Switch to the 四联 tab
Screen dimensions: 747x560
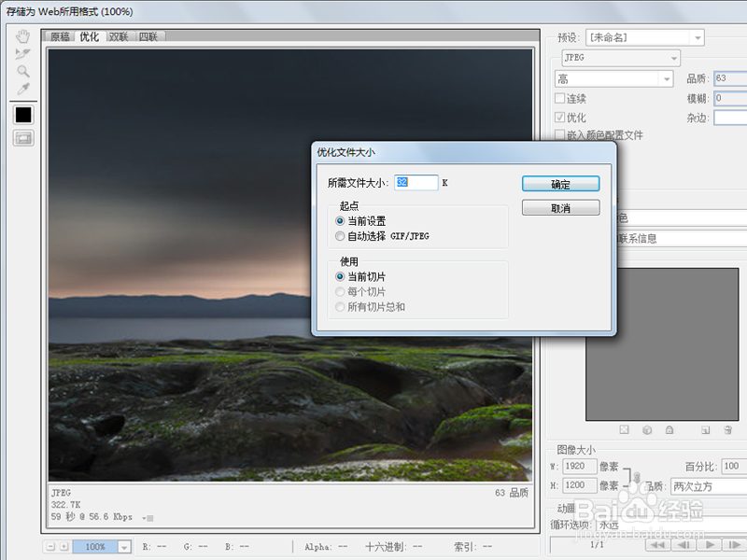pyautogui.click(x=148, y=36)
